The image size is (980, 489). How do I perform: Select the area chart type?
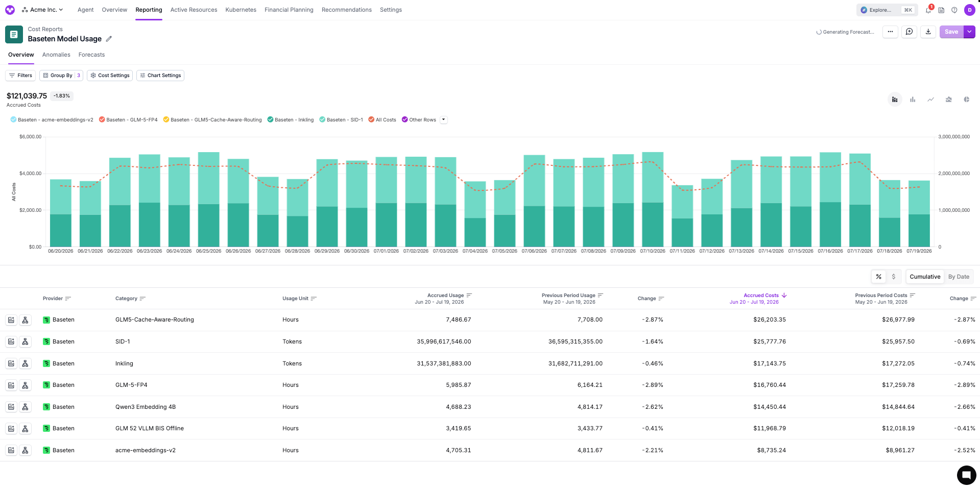pos(948,100)
